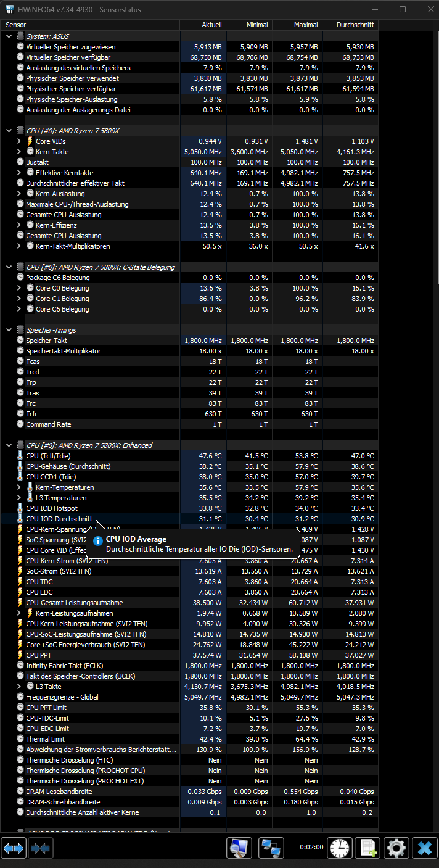
Task: Expand the Core C6 Belegung row
Action: 19,309
